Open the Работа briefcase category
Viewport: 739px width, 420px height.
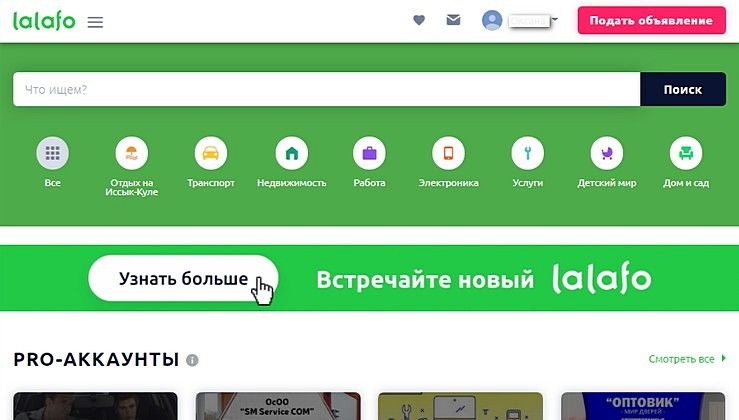click(x=370, y=153)
